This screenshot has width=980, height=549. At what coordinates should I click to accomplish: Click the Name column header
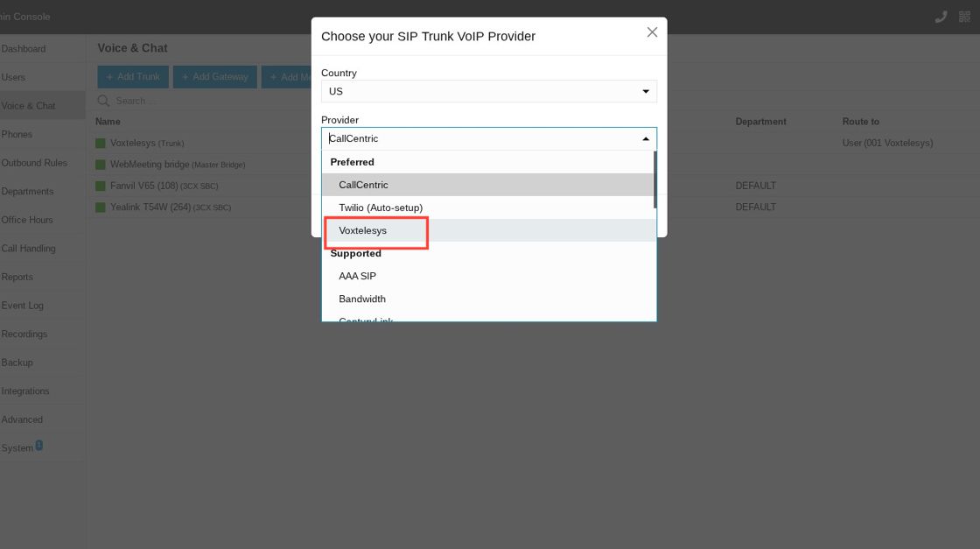[108, 122]
